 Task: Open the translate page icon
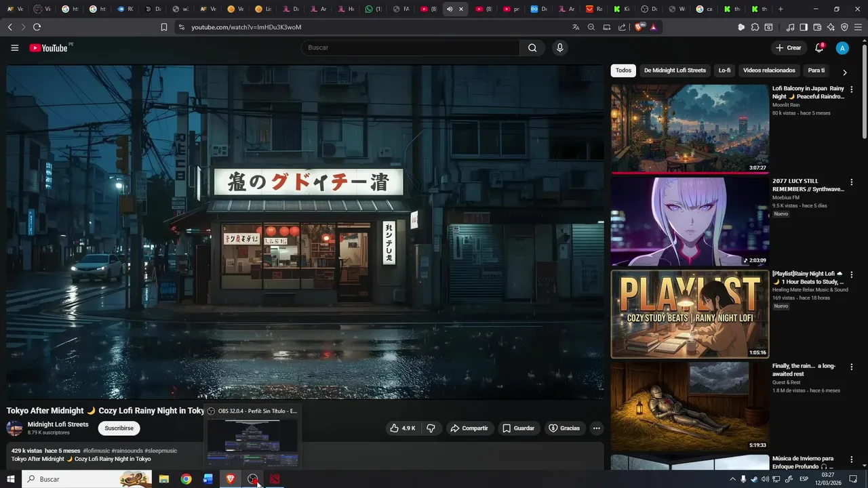tap(576, 27)
